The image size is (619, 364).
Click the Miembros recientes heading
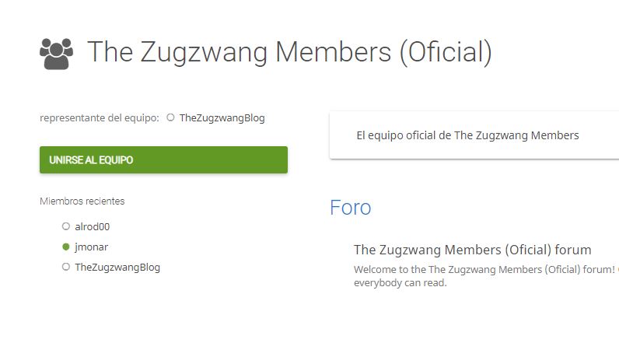coord(82,201)
